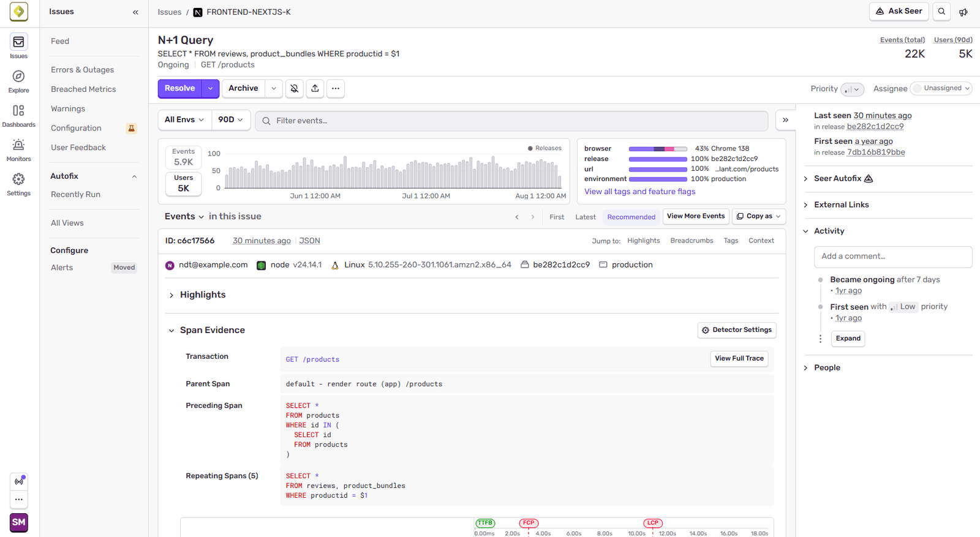The width and height of the screenshot is (980, 537).
Task: Open the Unassigned assignee dropdown
Action: point(941,88)
